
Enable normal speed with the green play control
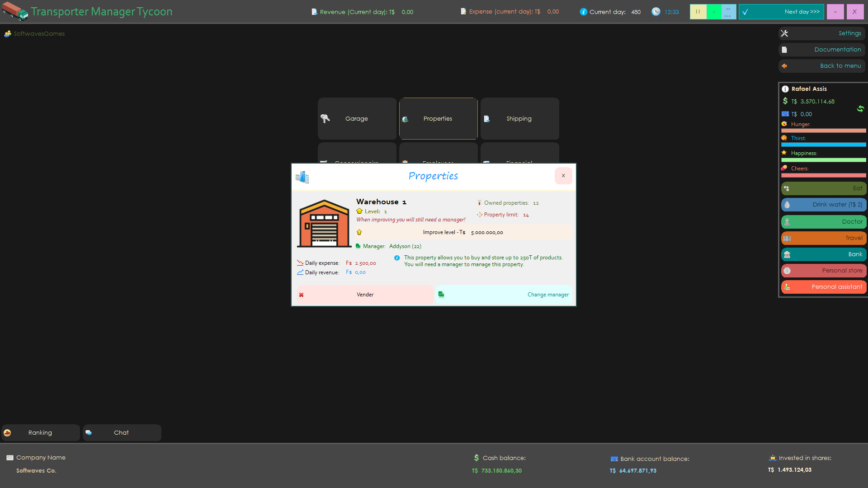click(x=714, y=12)
